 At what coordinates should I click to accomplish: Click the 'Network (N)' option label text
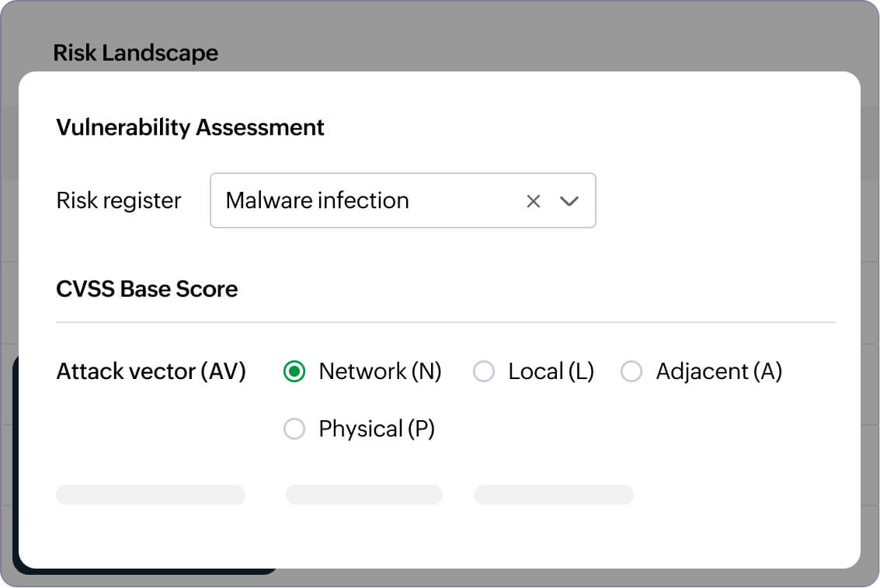tap(380, 372)
